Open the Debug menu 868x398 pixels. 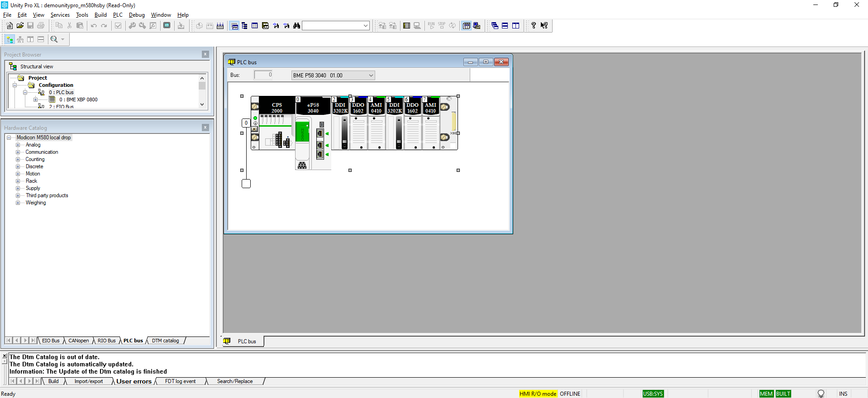pyautogui.click(x=137, y=15)
